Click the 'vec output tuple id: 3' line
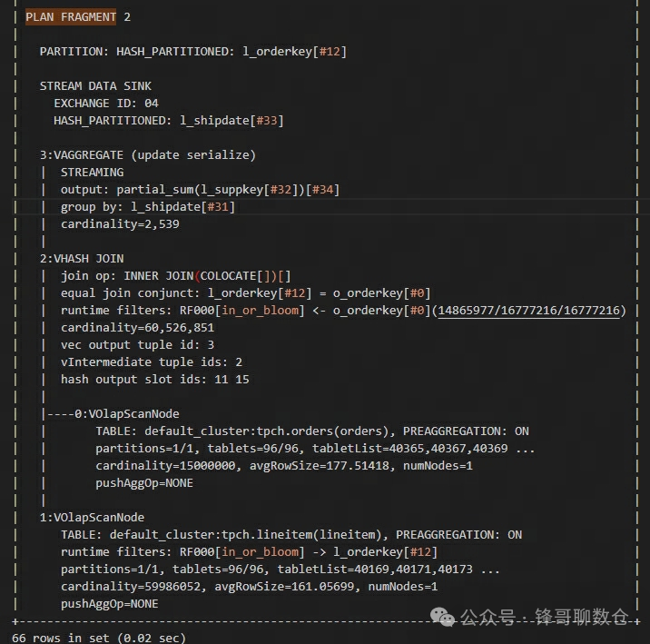 [138, 345]
